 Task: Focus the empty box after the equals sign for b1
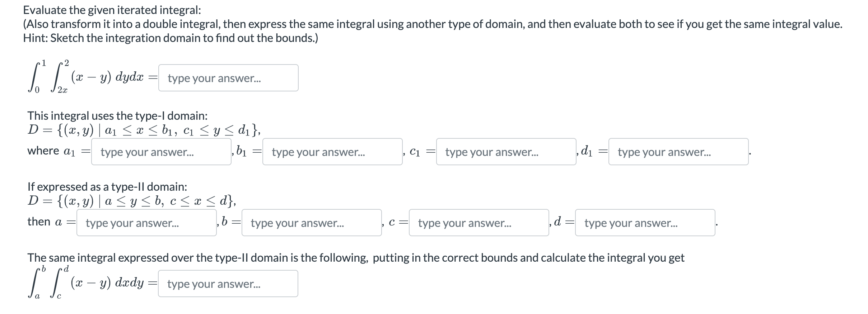tap(332, 152)
